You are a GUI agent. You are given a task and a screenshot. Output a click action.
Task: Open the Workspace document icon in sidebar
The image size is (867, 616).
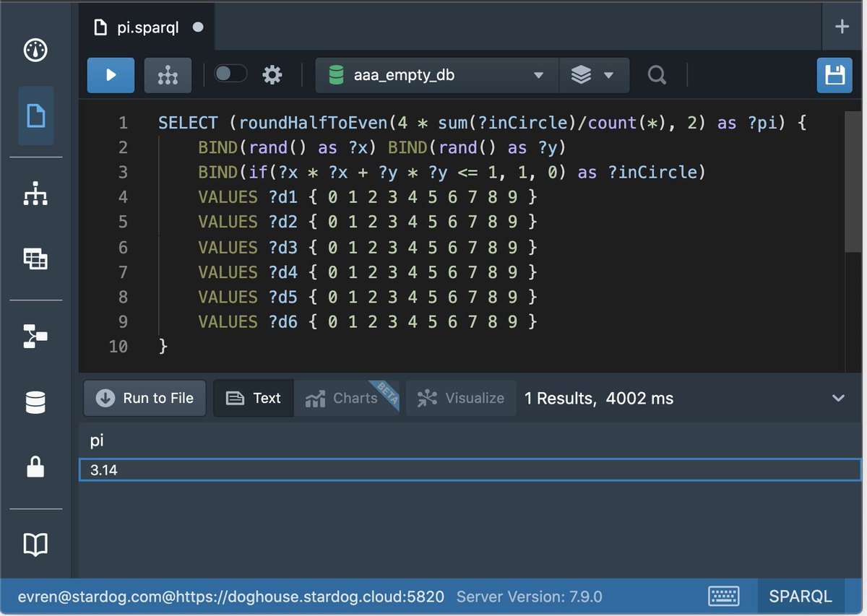pos(35,116)
